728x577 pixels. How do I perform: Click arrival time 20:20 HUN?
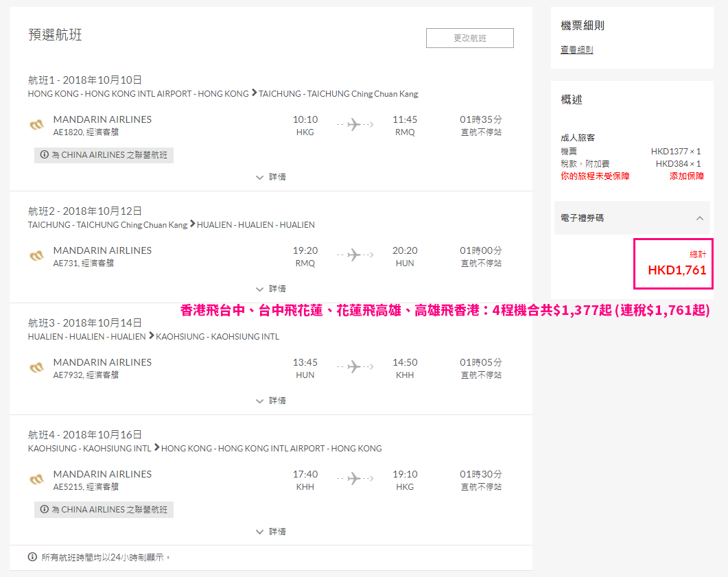pos(405,256)
